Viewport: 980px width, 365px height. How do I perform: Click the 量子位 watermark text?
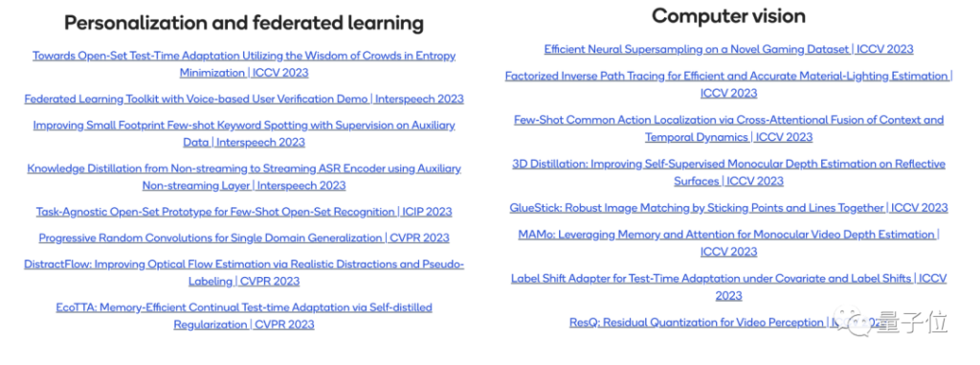click(912, 321)
